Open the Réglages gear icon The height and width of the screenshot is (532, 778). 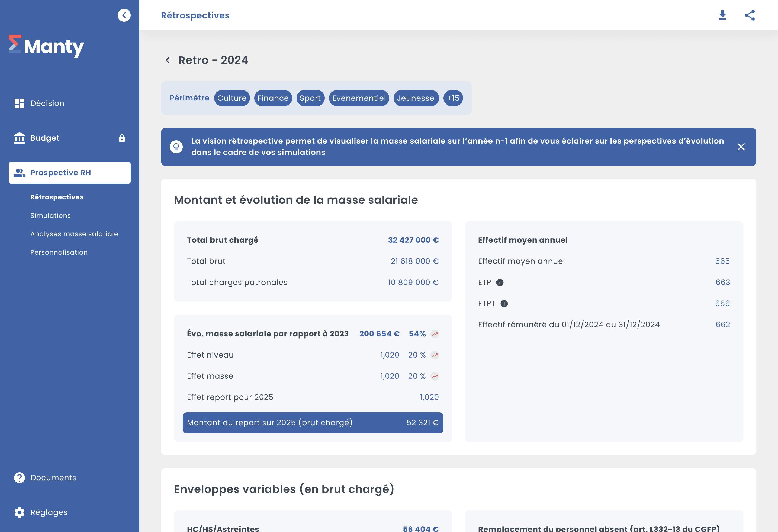point(20,512)
